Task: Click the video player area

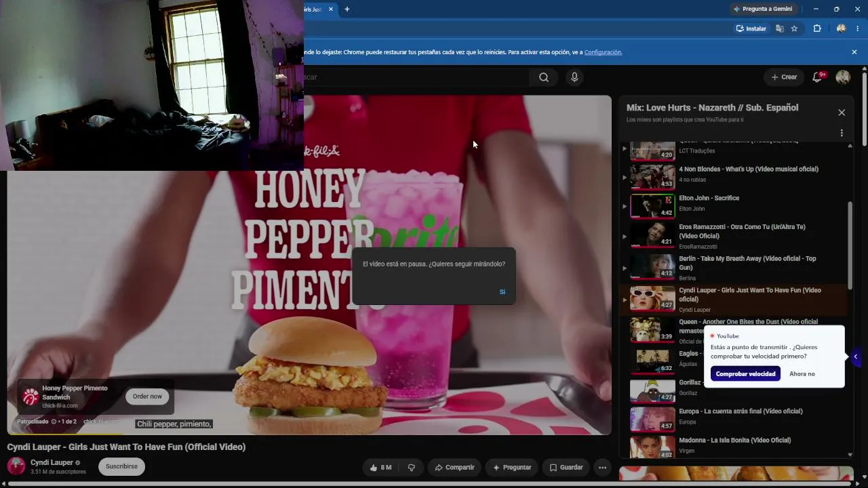Action: [309, 264]
